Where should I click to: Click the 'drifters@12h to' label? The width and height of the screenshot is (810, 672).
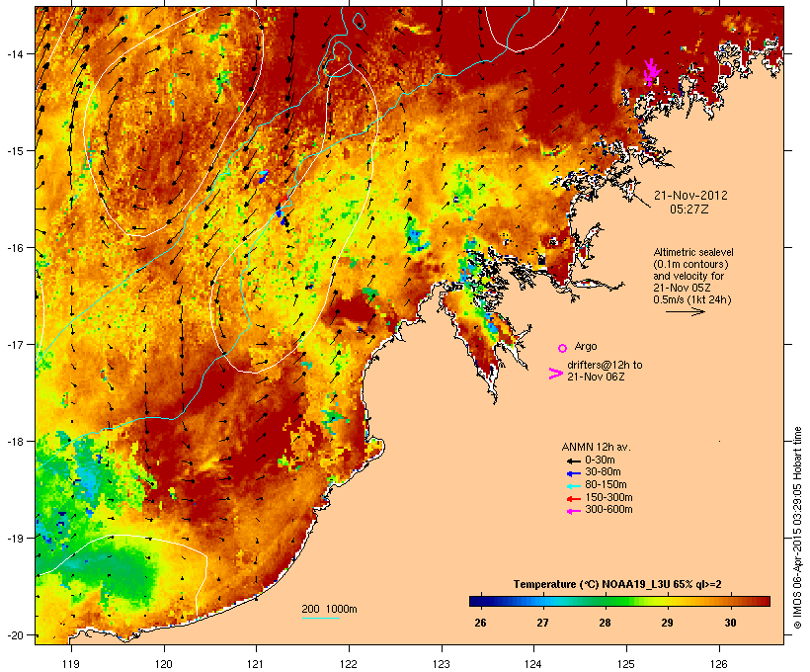point(605,365)
